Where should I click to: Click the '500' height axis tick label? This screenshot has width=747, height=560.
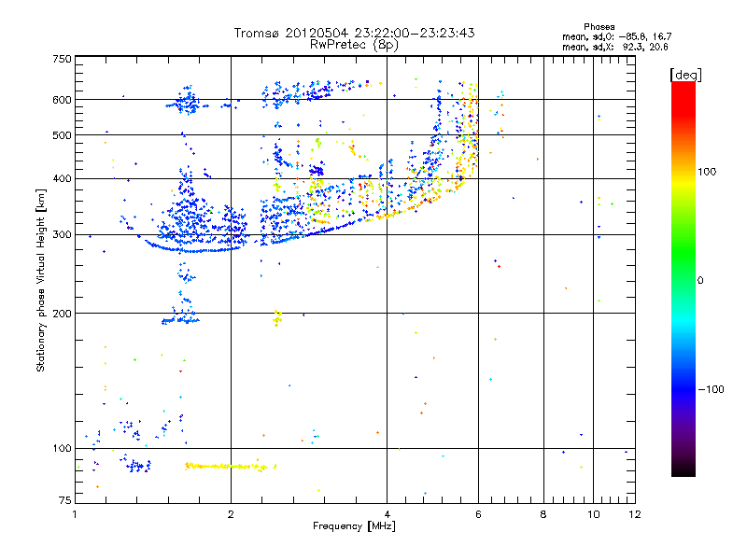tap(62, 135)
